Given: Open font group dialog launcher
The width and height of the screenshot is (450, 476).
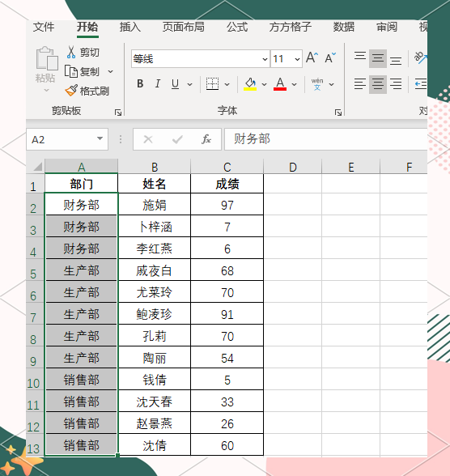Looking at the screenshot, I should click(338, 113).
